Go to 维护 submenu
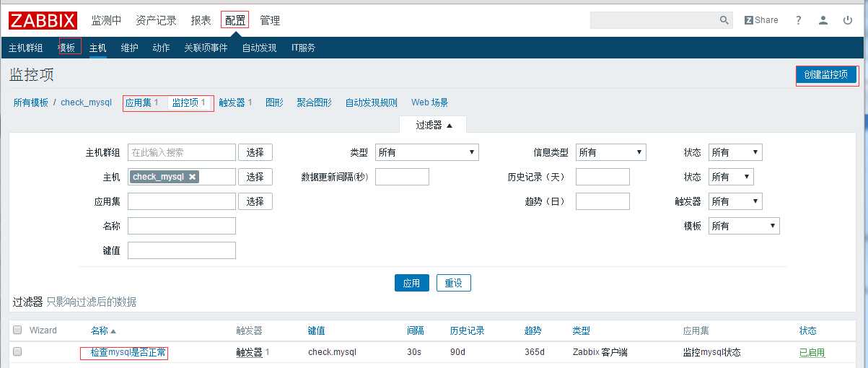868x368 pixels. 130,48
